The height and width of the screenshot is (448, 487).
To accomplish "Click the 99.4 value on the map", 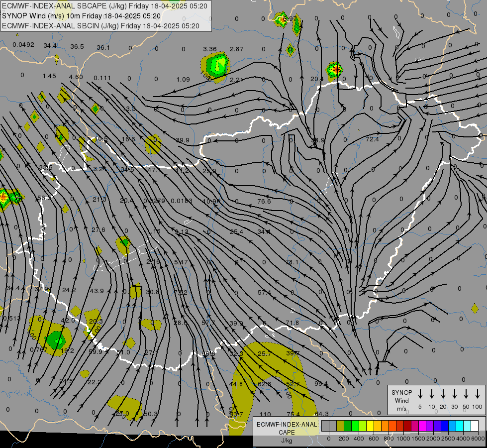I will pyautogui.click(x=321, y=384).
